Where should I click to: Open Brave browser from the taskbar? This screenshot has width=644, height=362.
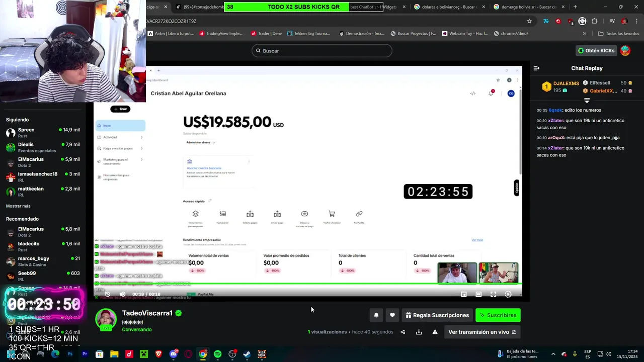(x=159, y=354)
